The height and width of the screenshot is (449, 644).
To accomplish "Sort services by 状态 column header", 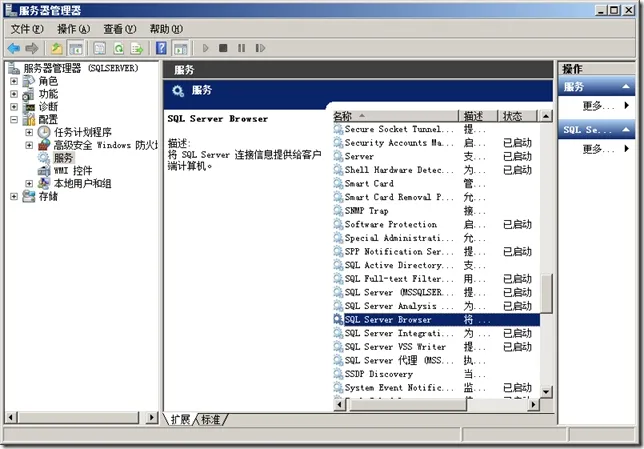I will click(517, 116).
